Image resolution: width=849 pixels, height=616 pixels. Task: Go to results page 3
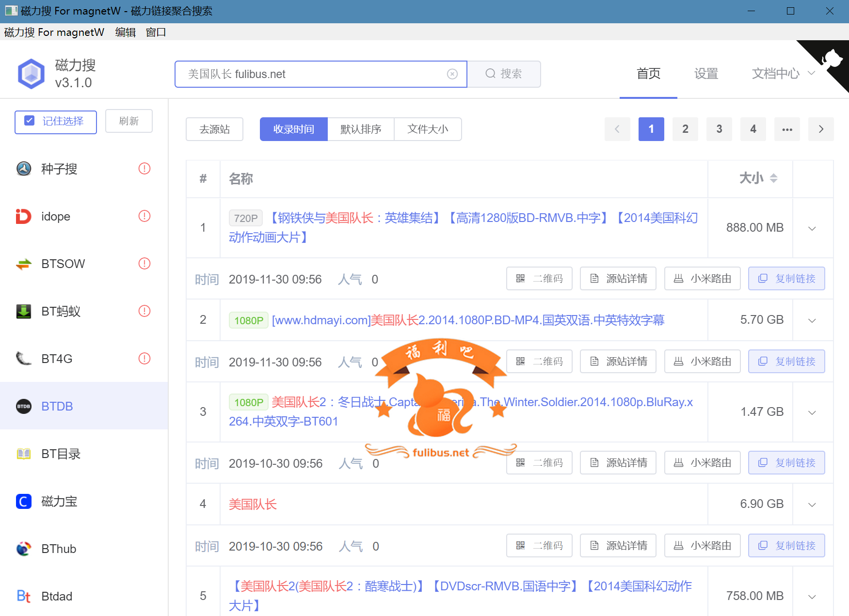[719, 129]
